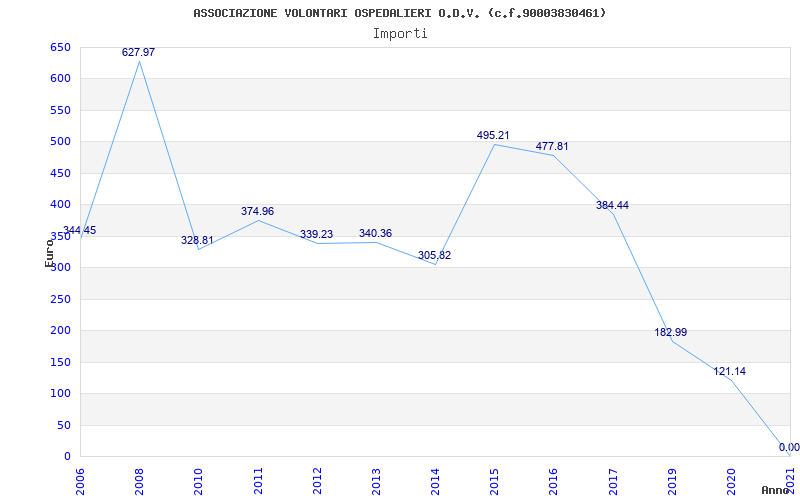Viewport: 800px width, 500px height.
Task: Select the 339.23 data label
Action: 316,234
